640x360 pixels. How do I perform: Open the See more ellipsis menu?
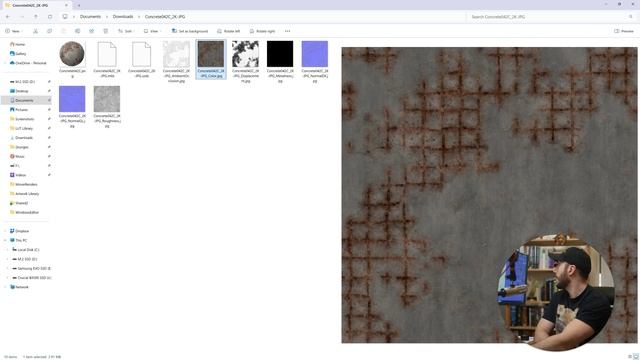tap(287, 31)
